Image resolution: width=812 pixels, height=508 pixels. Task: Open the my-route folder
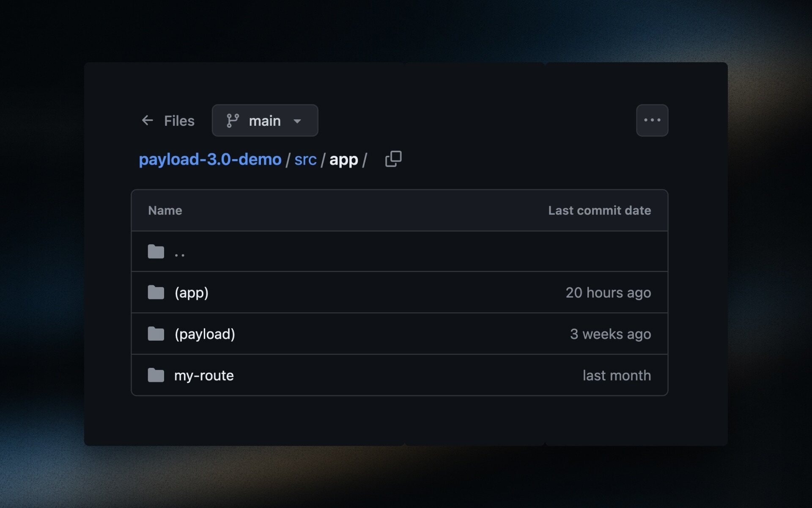(204, 375)
